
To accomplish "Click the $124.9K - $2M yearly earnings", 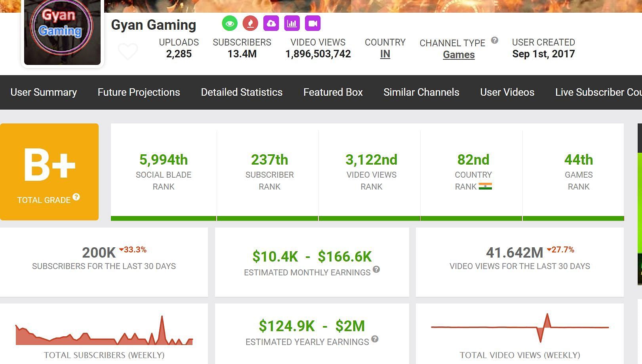I will point(312,326).
